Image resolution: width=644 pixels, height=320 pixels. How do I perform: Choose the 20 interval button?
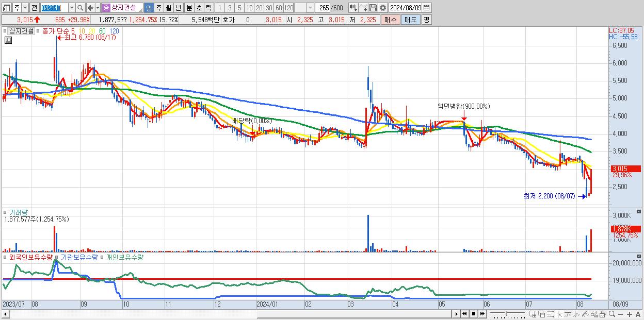point(259,8)
